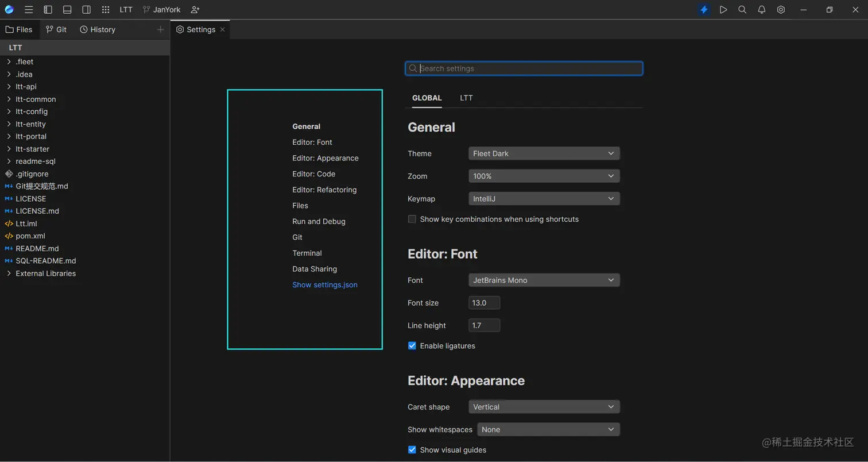Go to Editor: Code section
The image size is (868, 462).
click(314, 174)
